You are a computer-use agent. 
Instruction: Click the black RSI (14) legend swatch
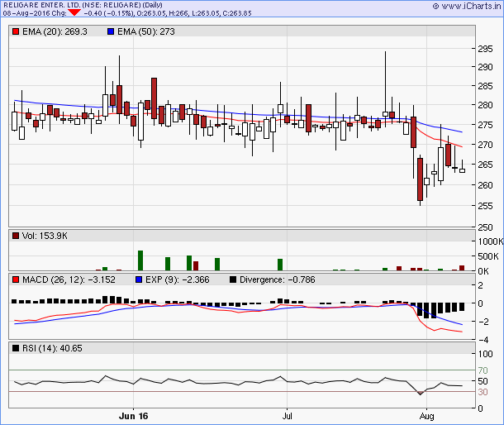[16, 348]
